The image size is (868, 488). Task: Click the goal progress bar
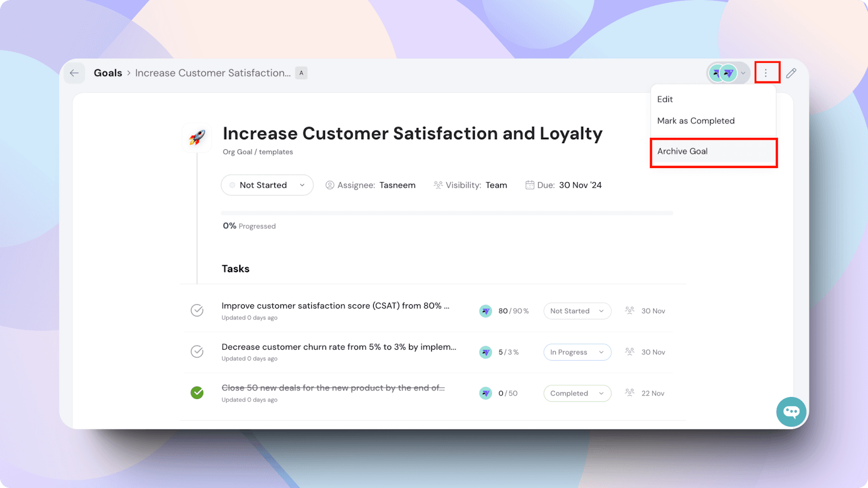point(446,213)
